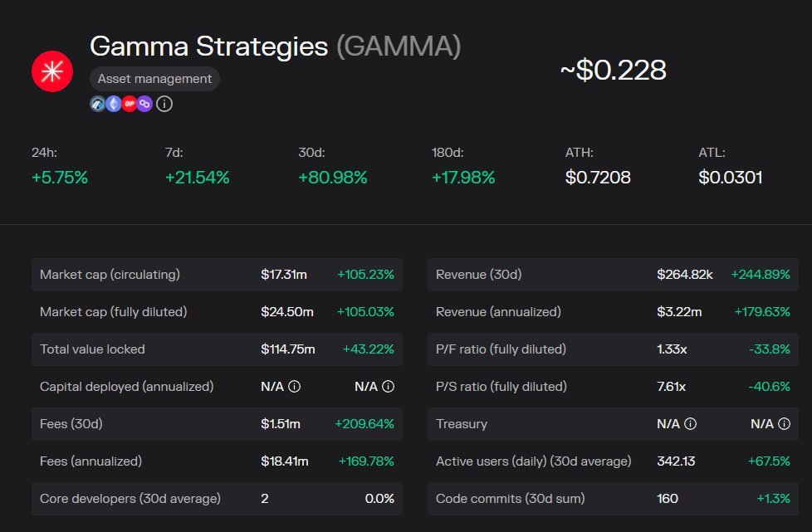
Task: Click the purple Polygon chain icon
Action: (x=144, y=104)
